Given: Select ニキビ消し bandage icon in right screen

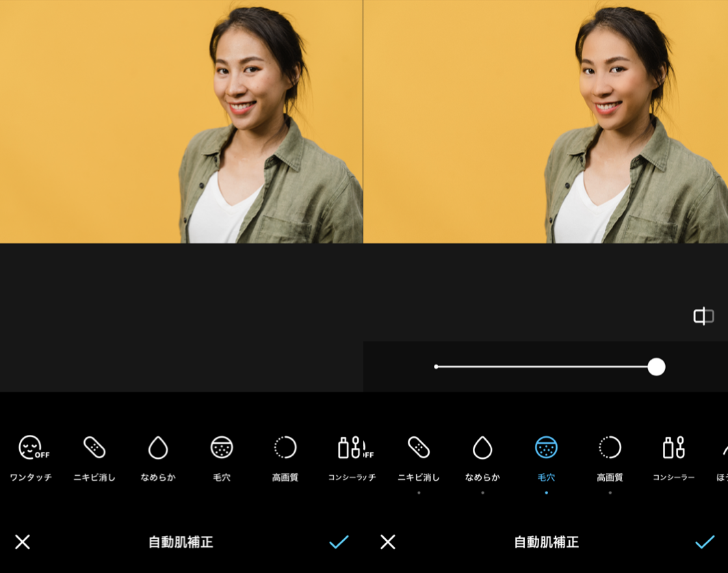Looking at the screenshot, I should (419, 449).
